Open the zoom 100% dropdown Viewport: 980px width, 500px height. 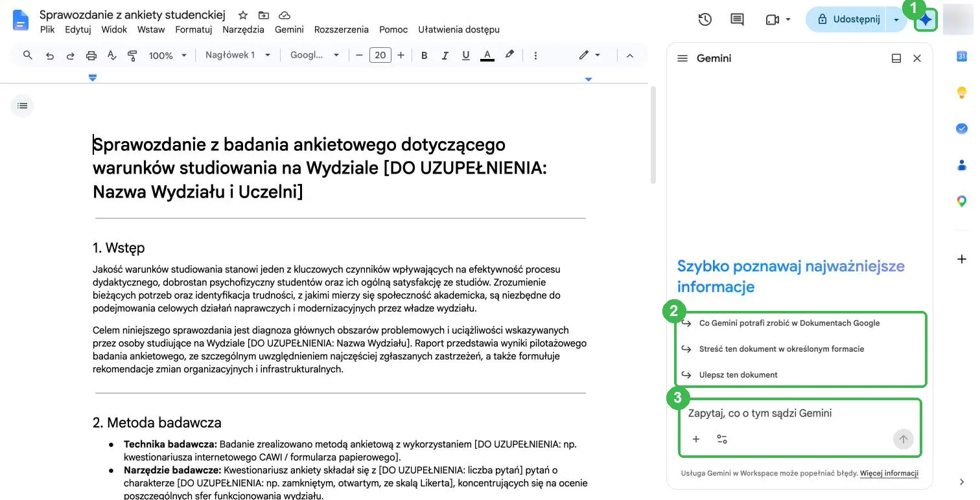(x=167, y=56)
